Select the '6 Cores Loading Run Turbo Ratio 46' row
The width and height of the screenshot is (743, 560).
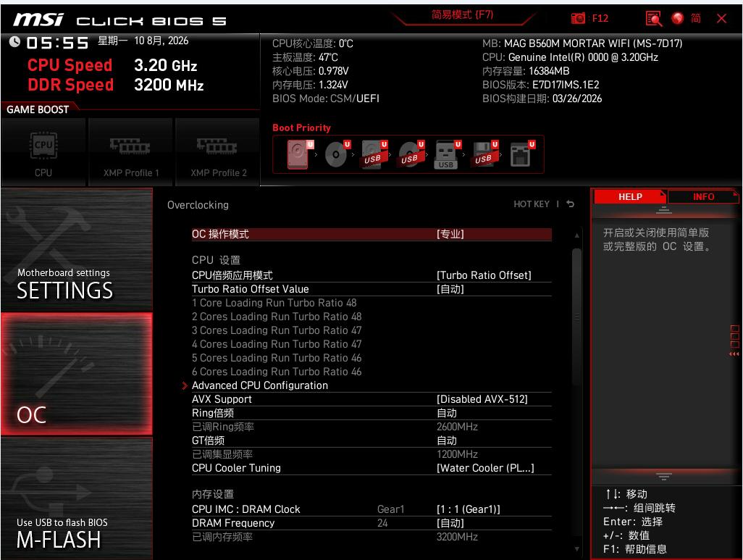276,372
